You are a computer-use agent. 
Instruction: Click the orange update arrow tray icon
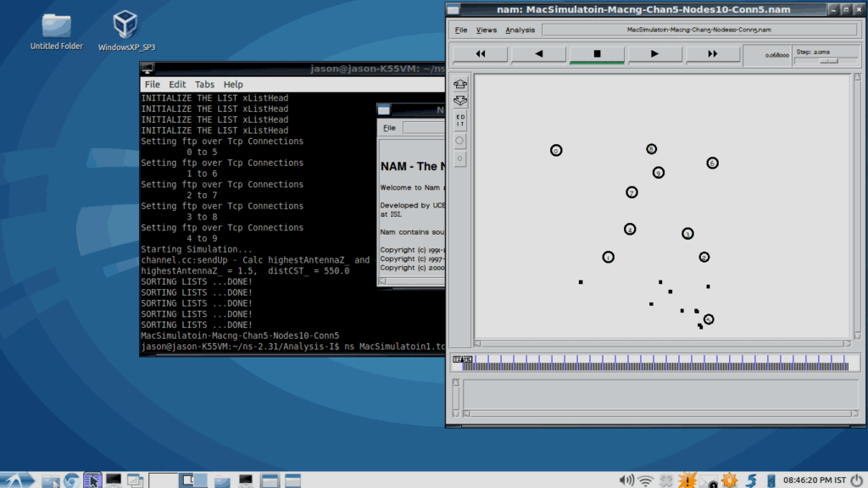[x=730, y=480]
